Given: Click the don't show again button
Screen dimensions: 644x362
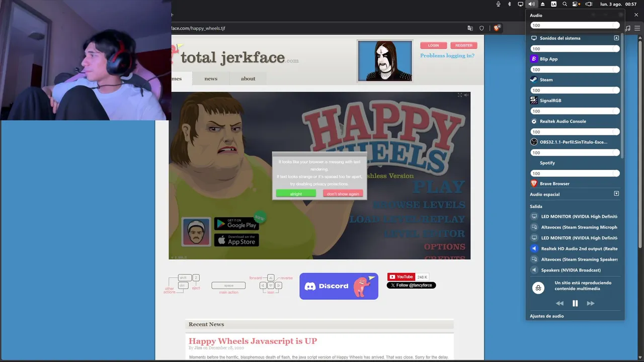Looking at the screenshot, I should [343, 194].
